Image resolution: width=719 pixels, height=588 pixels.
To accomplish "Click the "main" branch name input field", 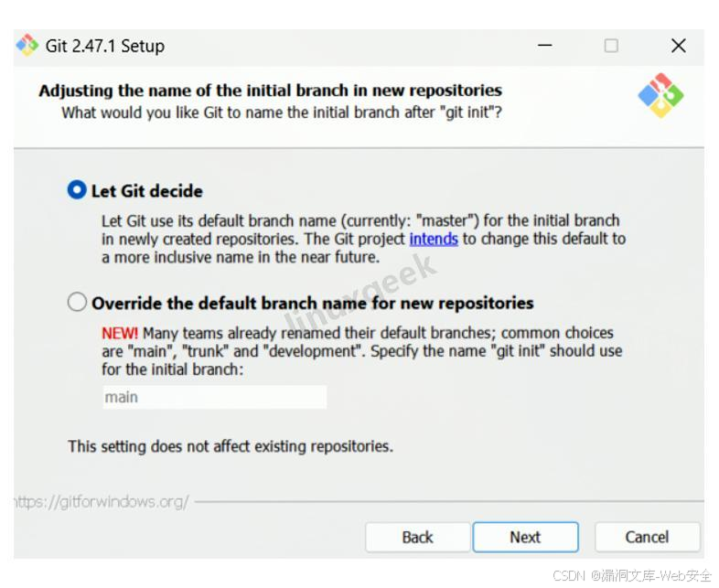I will tap(215, 397).
